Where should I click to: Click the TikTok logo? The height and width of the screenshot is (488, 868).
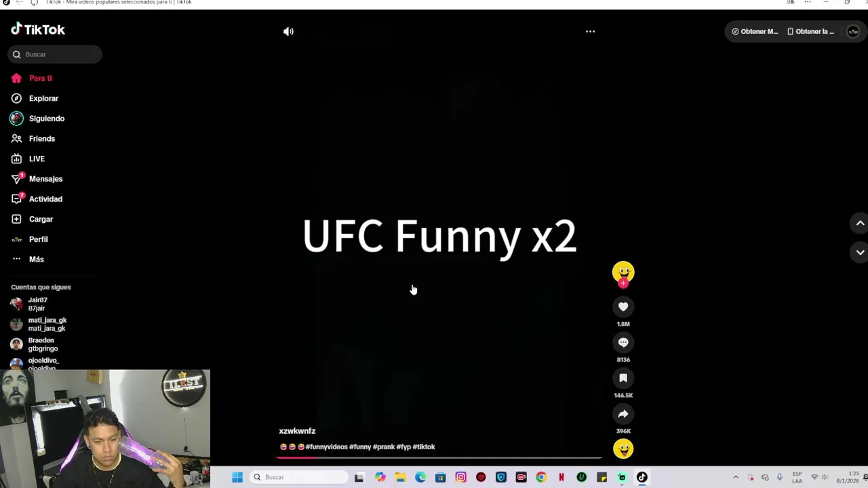38,29
